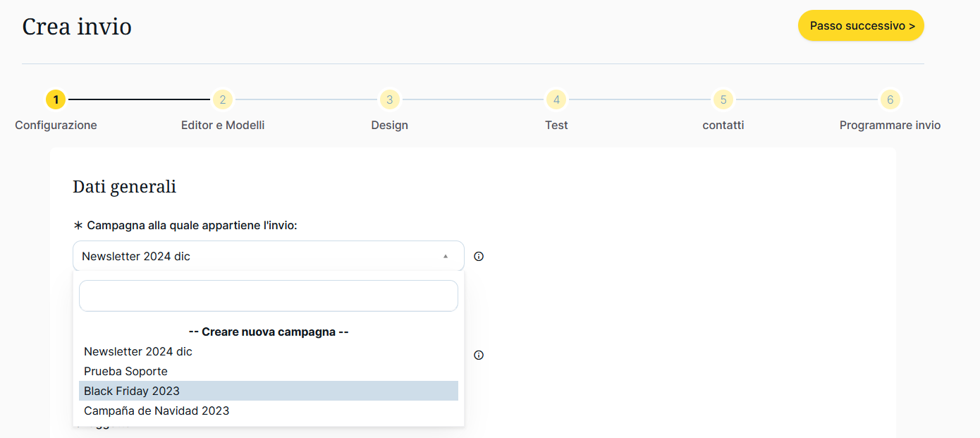Click the 'Passo successivo >' button
The height and width of the screenshot is (438, 980).
(861, 25)
